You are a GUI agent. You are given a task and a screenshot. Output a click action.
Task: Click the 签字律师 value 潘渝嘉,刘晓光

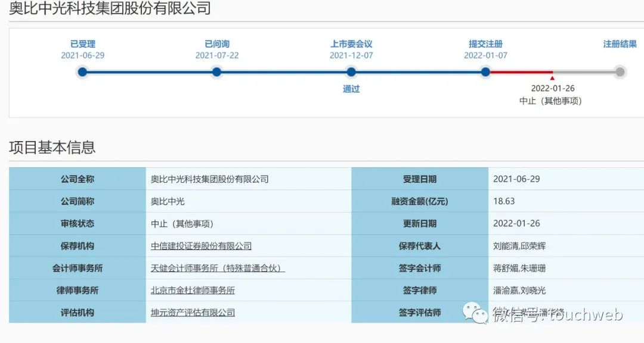pyautogui.click(x=519, y=290)
